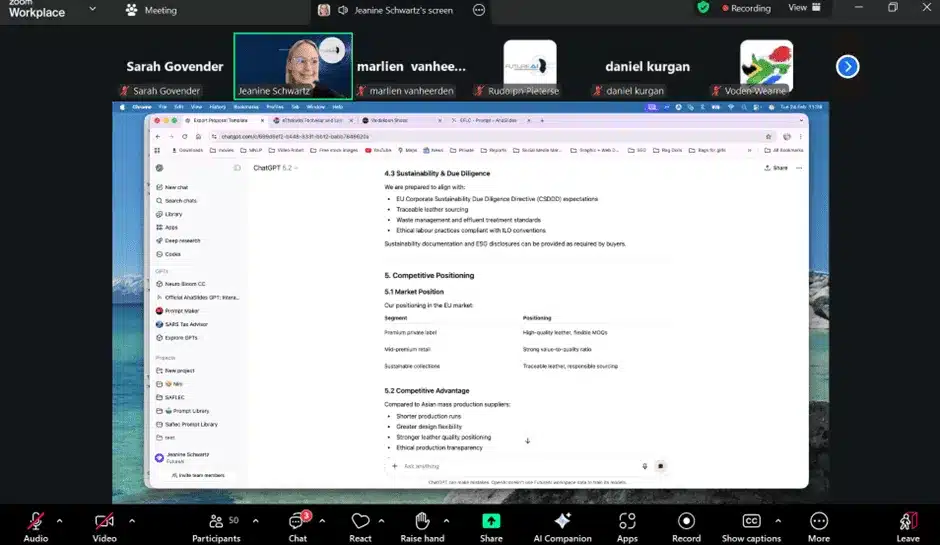Expand the Raise hand options arrow
Image resolution: width=940 pixels, height=545 pixels.
[x=446, y=521]
